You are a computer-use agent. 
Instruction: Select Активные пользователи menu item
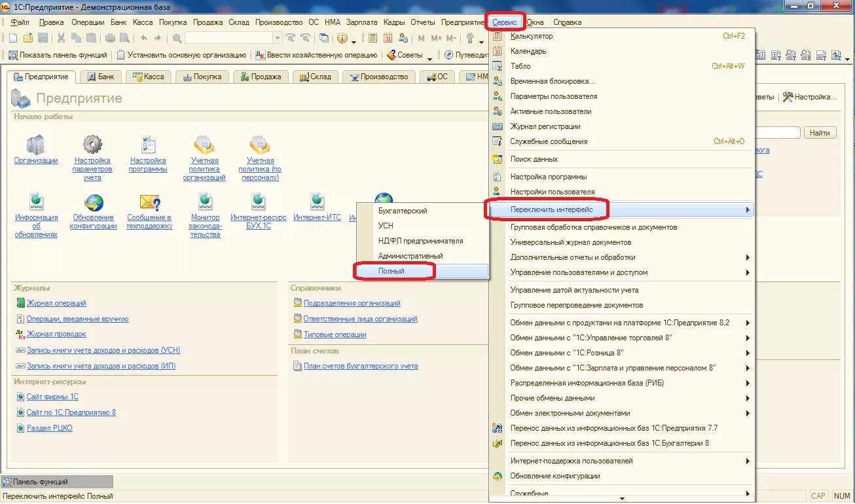pos(622,111)
